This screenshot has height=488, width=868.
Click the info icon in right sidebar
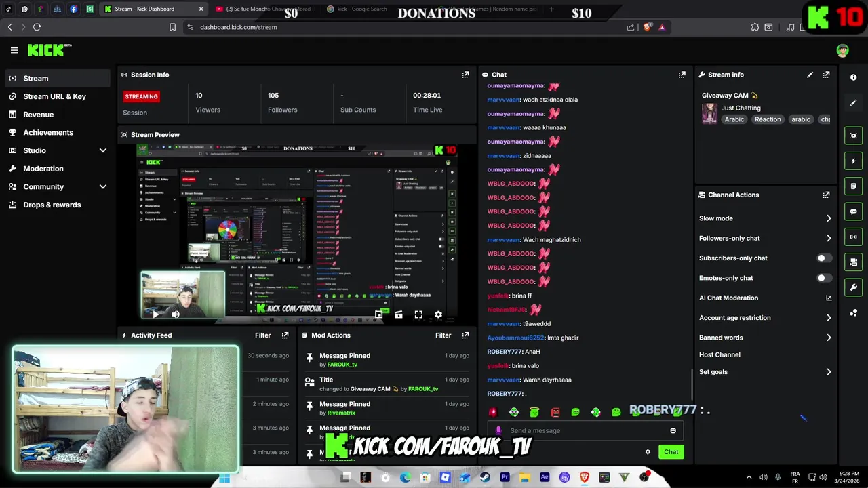coord(853,77)
